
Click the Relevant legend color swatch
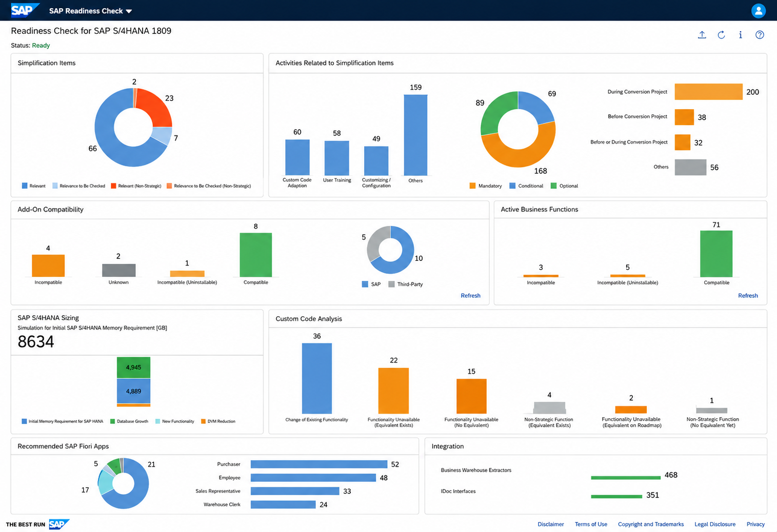click(25, 186)
